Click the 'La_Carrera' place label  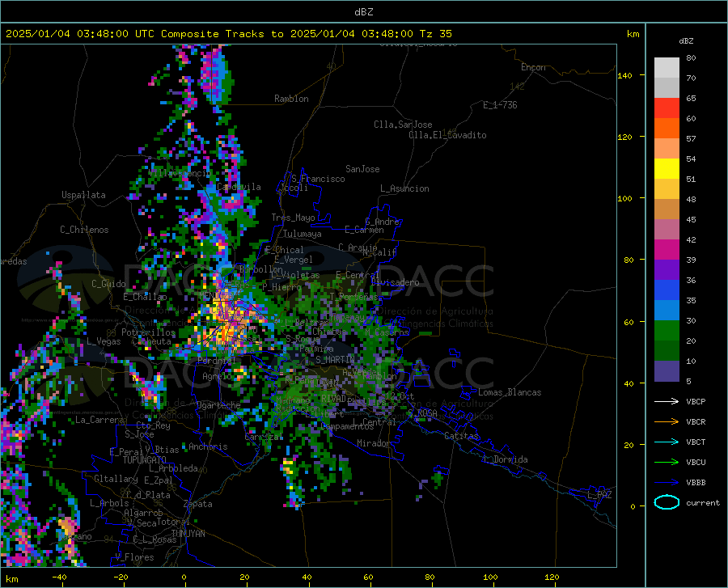[x=99, y=420]
